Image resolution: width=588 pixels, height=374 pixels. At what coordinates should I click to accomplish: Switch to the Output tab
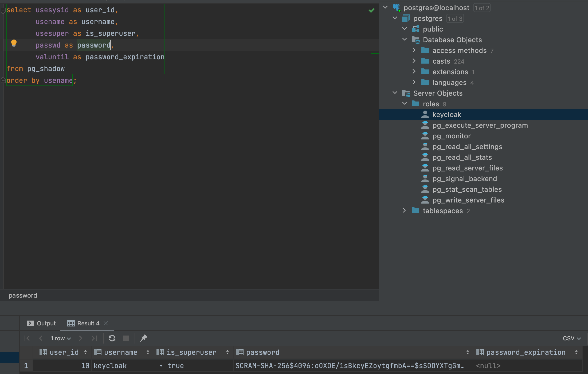pyautogui.click(x=46, y=323)
